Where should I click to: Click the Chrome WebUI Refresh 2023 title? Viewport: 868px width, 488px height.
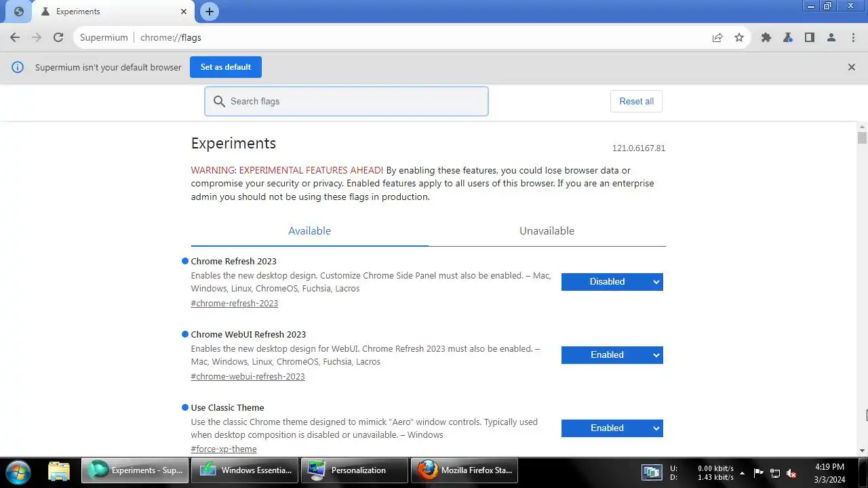click(x=248, y=335)
